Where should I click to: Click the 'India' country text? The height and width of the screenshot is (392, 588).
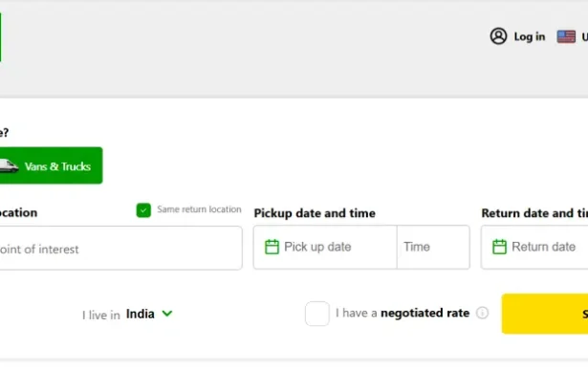141,314
